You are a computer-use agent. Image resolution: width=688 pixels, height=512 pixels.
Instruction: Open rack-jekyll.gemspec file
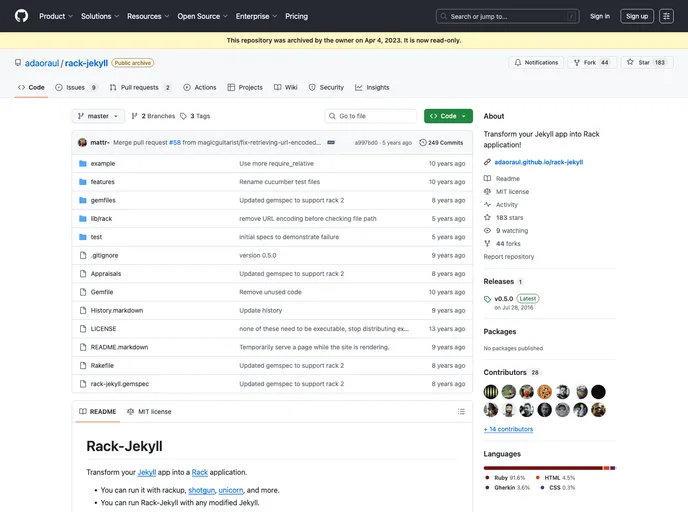pos(120,384)
